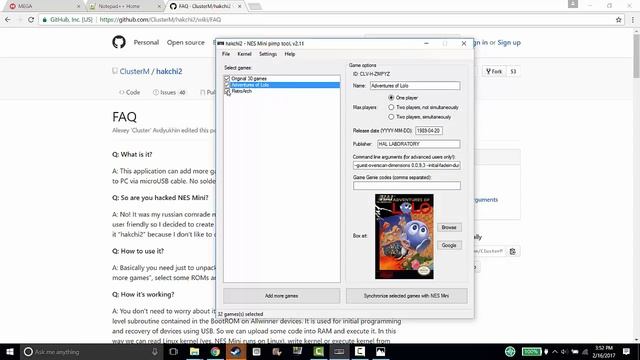Open the Kernel menu in hakchi2
Viewport: 640px width, 360px height.
244,54
